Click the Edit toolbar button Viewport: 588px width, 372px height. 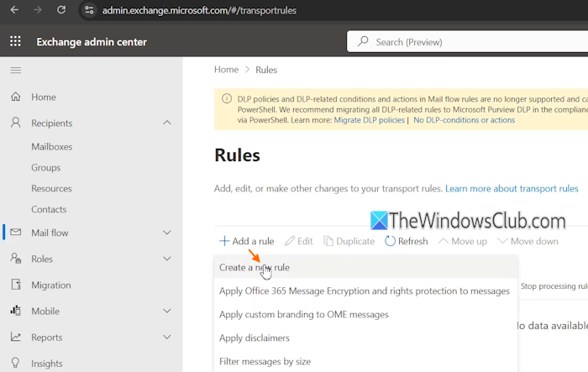point(299,241)
